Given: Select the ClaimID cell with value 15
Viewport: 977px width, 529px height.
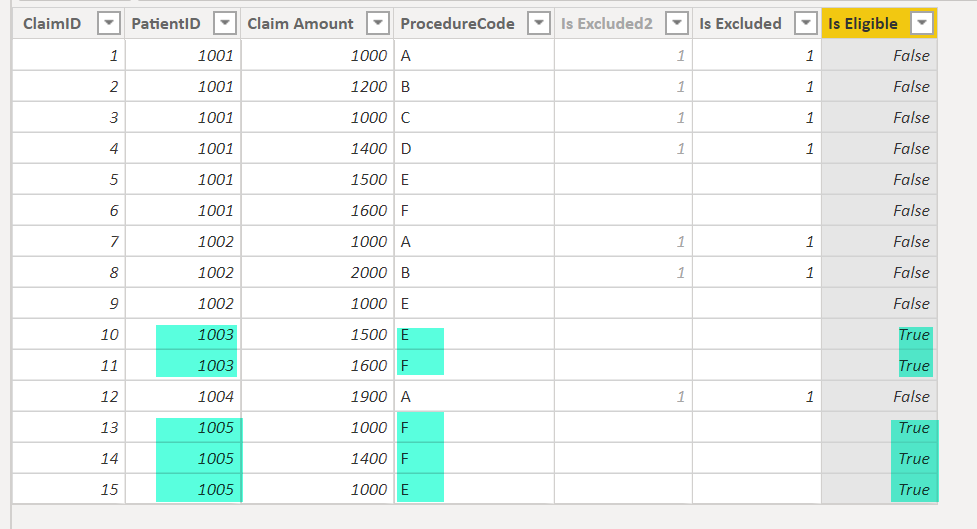Looking at the screenshot, I should pyautogui.click(x=68, y=490).
